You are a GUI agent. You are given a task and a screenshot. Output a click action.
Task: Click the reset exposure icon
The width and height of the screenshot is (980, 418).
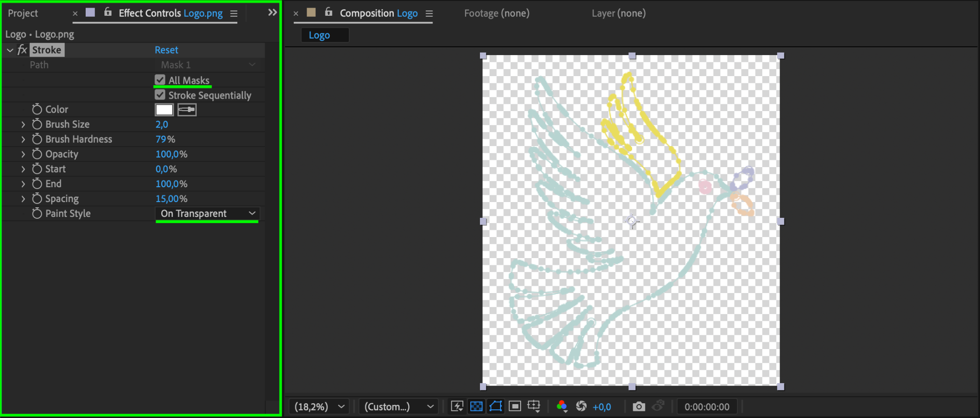click(581, 407)
